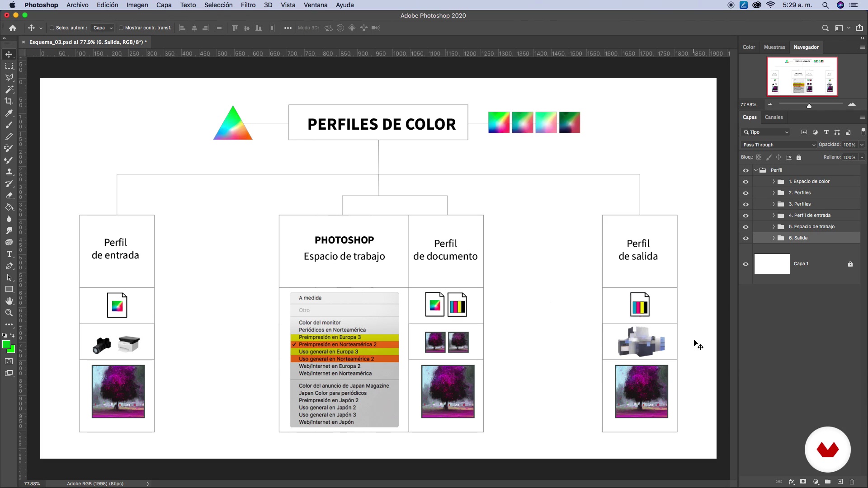Viewport: 868px width, 488px height.
Task: Open the Opacidad value dropdown
Action: [x=862, y=145]
